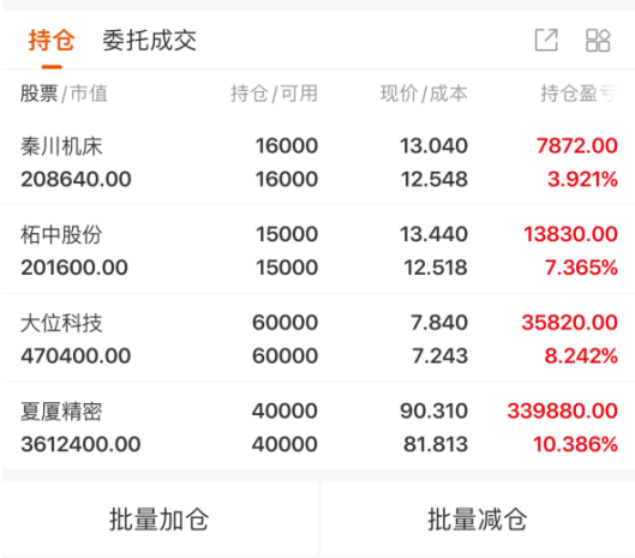
Task: Click profit value 35820.00
Action: [x=570, y=322]
